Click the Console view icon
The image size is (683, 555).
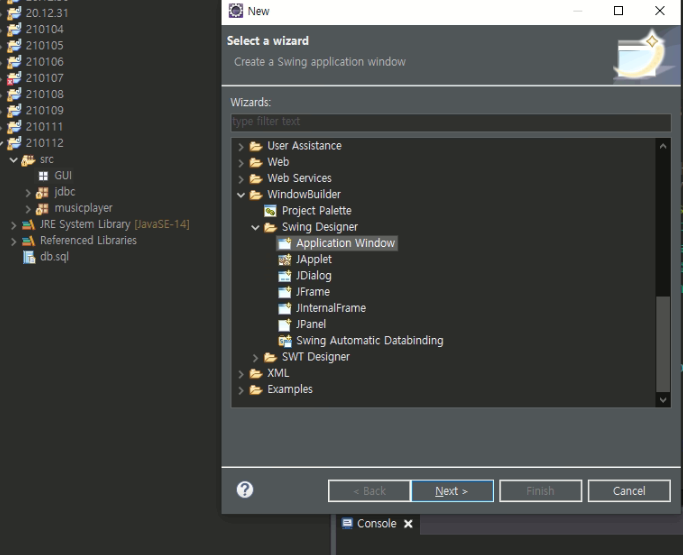click(347, 523)
